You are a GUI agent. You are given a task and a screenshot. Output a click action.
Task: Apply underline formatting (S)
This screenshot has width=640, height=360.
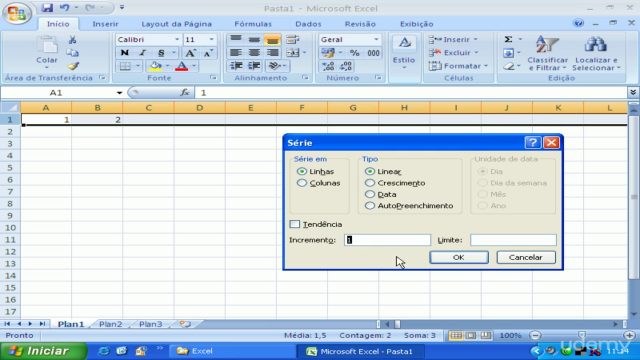pyautogui.click(x=161, y=53)
